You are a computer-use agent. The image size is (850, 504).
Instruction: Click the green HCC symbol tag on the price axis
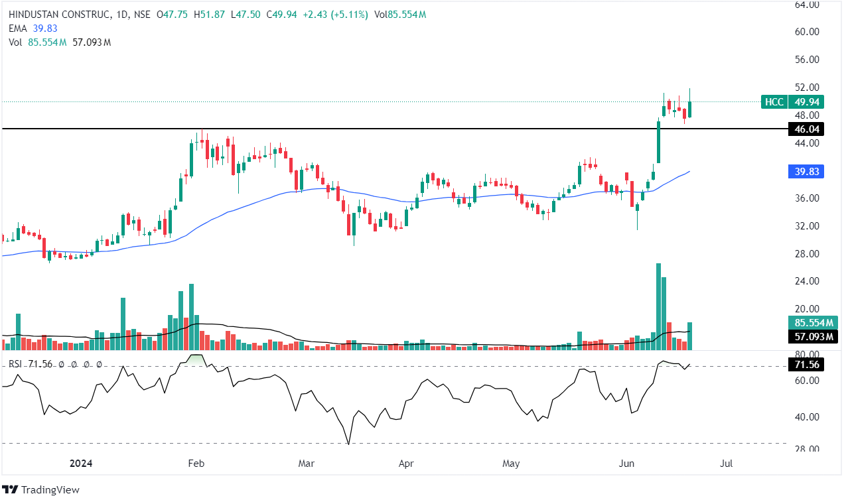point(774,102)
